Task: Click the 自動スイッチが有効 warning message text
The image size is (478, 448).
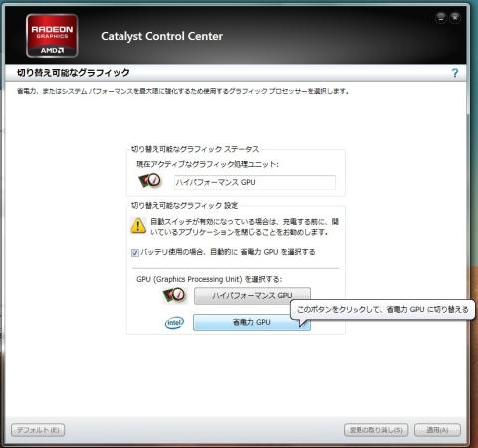Action: [244, 226]
